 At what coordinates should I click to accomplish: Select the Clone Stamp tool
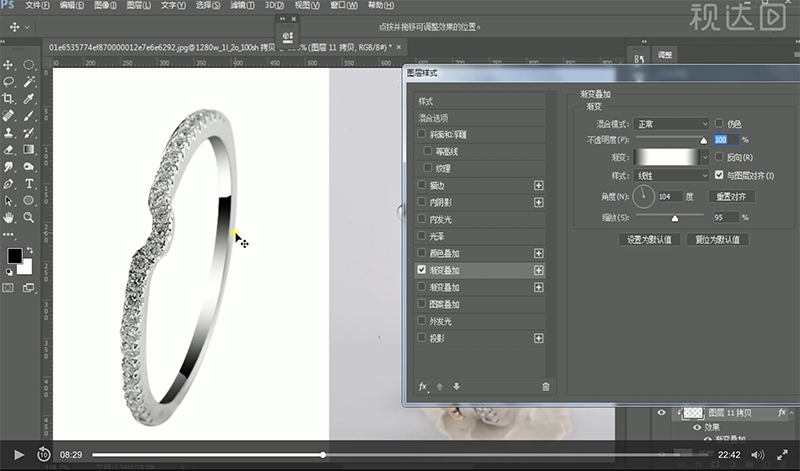[x=8, y=133]
